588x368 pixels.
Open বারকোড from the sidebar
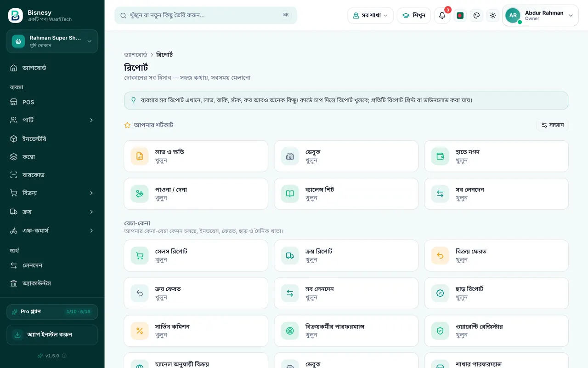click(52, 175)
